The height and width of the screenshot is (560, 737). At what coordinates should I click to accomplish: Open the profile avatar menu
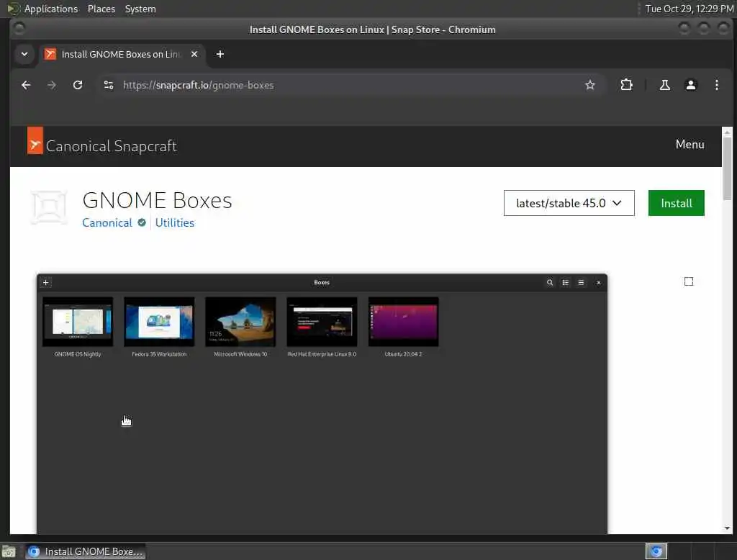tap(690, 85)
